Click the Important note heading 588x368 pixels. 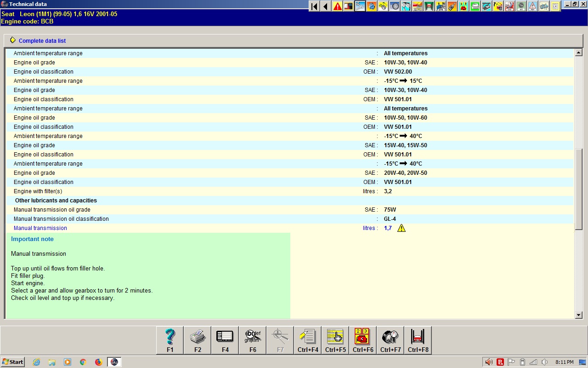tap(32, 239)
